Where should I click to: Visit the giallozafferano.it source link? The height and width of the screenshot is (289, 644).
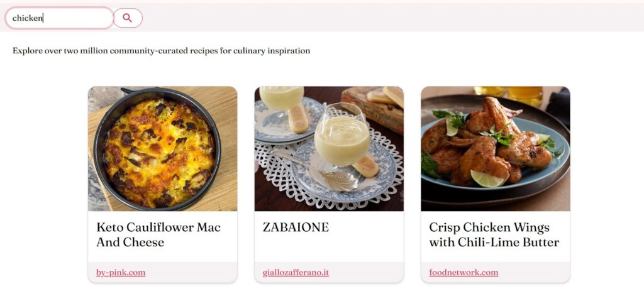296,273
